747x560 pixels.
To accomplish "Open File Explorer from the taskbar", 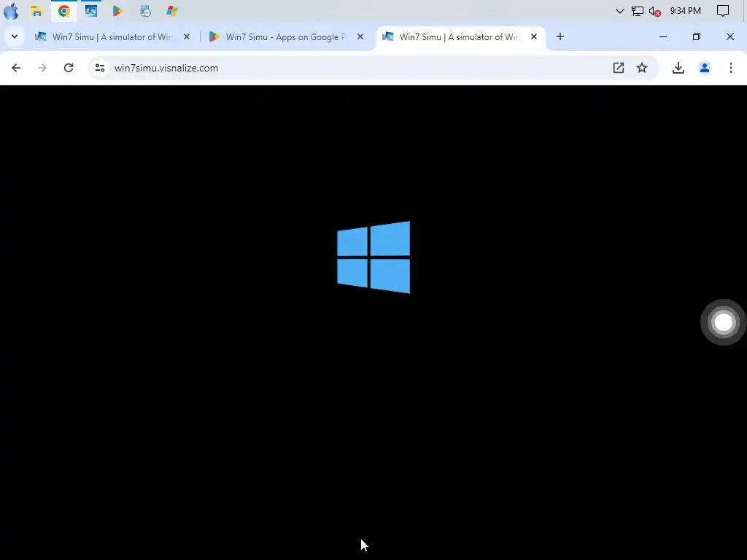I will pos(36,11).
